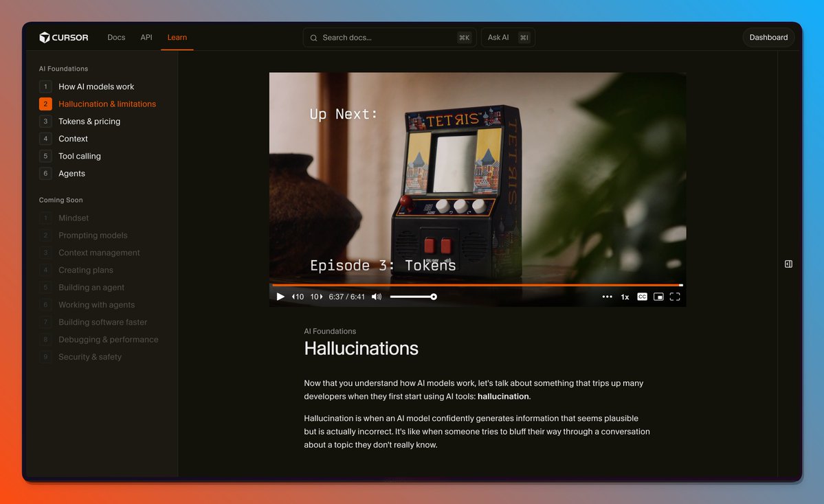Play the video
This screenshot has width=824, height=504.
tap(280, 297)
